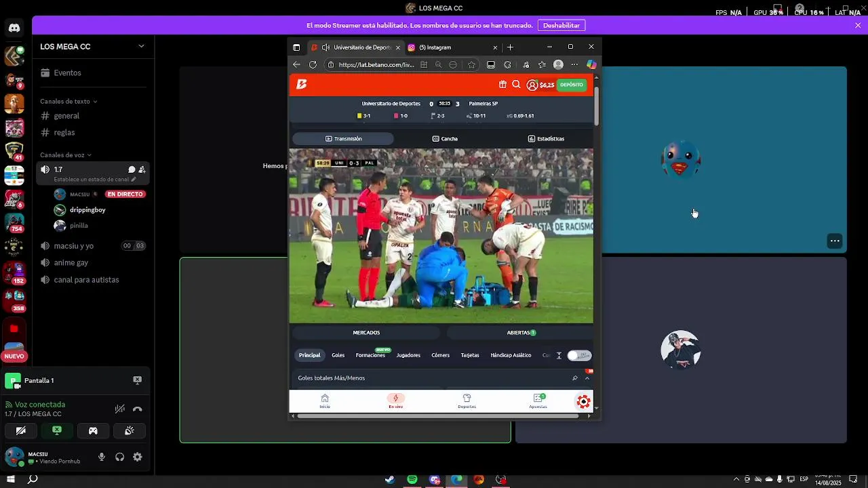The width and height of the screenshot is (868, 488).
Task: Collapse Goles totales Más/Menos market
Action: coord(587,378)
